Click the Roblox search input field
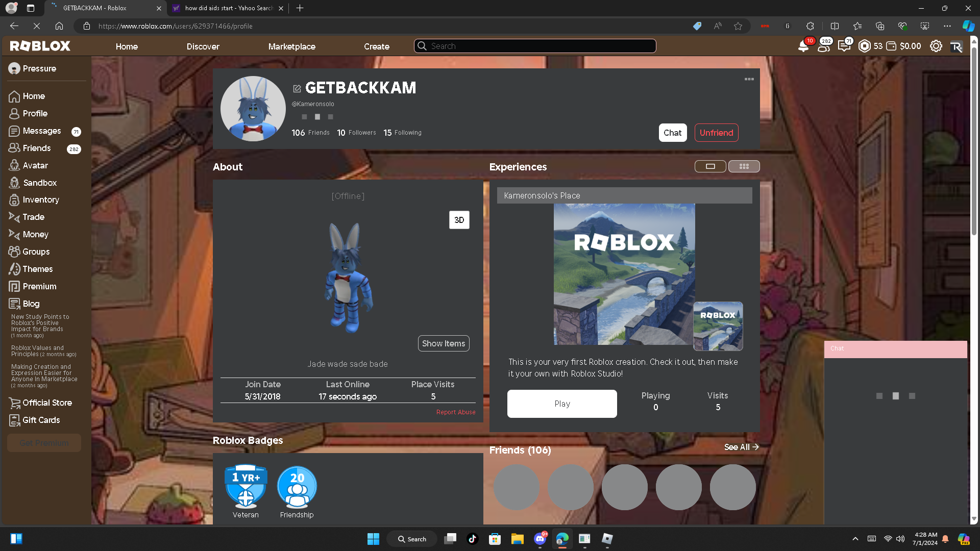The image size is (980, 551). [x=535, y=46]
